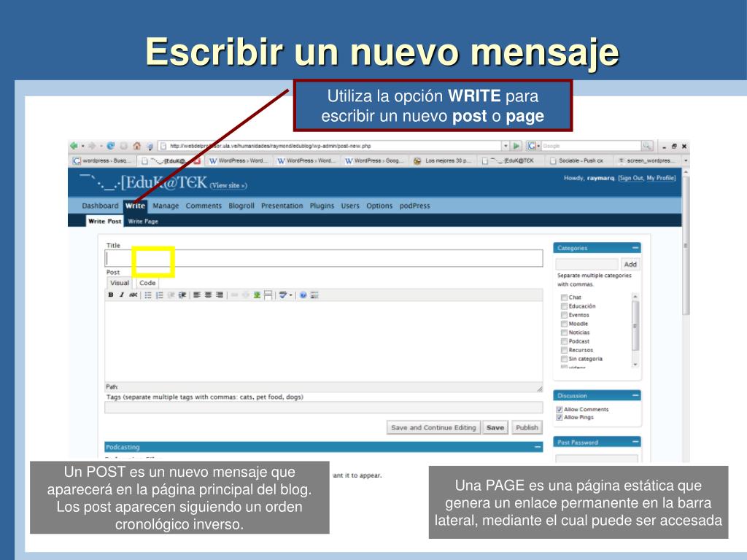Click the Insert image icon in editor
Viewport: 747px width, 560px height.
(x=257, y=295)
